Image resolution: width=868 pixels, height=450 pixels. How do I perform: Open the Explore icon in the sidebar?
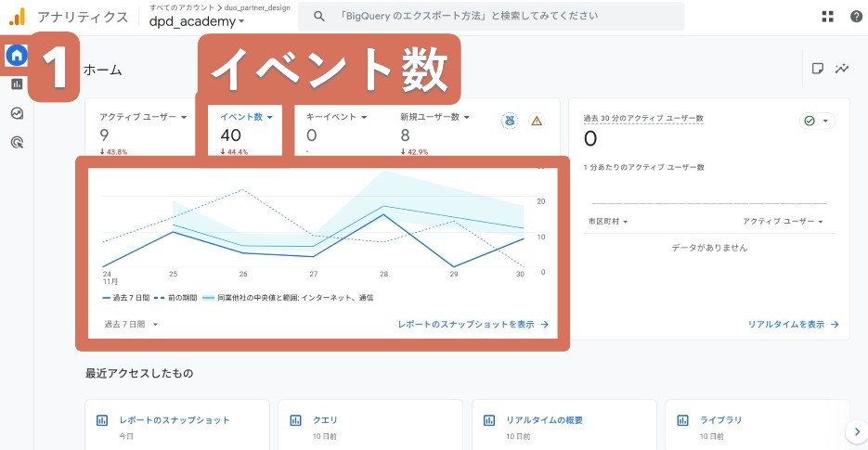[x=16, y=113]
